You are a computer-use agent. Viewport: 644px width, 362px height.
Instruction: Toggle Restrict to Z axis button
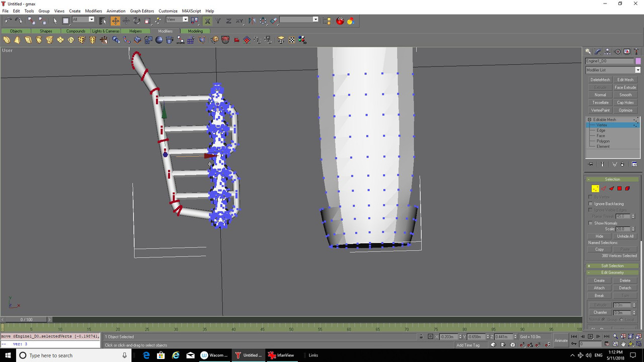click(228, 21)
